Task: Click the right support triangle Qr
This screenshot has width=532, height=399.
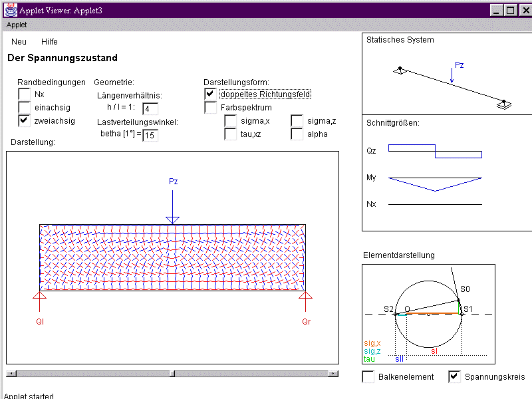Action: 305,296
